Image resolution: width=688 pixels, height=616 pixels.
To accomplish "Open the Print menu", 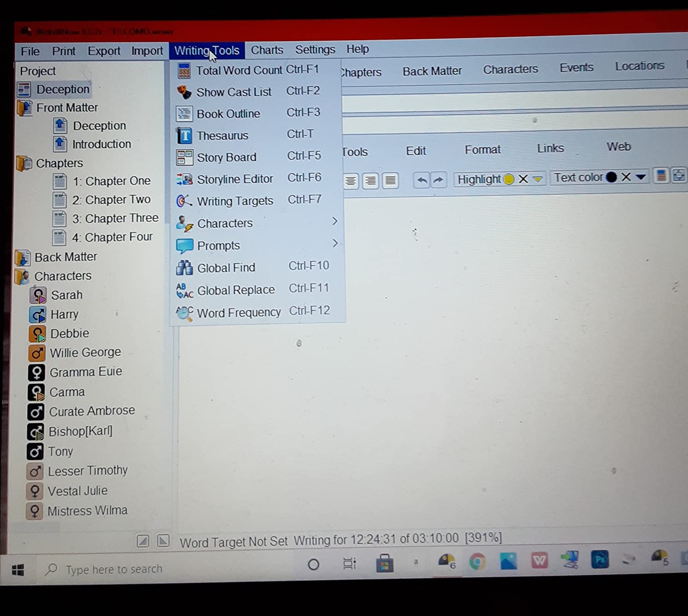I will (x=64, y=51).
